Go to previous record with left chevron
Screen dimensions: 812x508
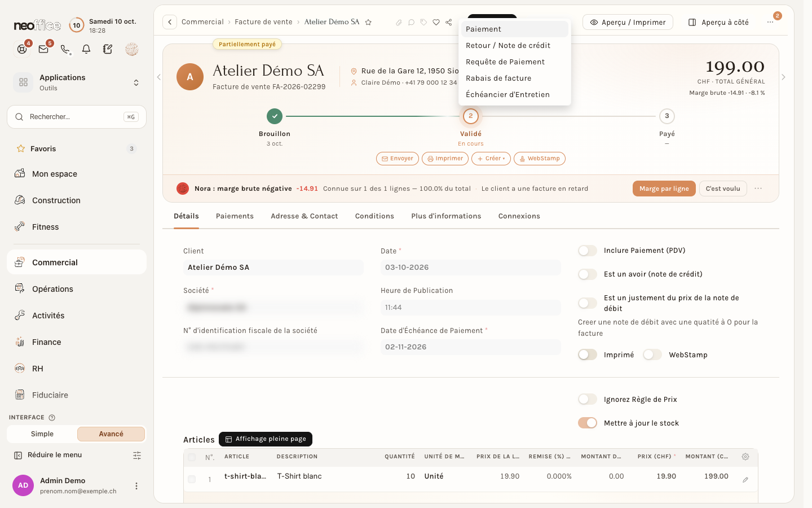click(x=158, y=77)
